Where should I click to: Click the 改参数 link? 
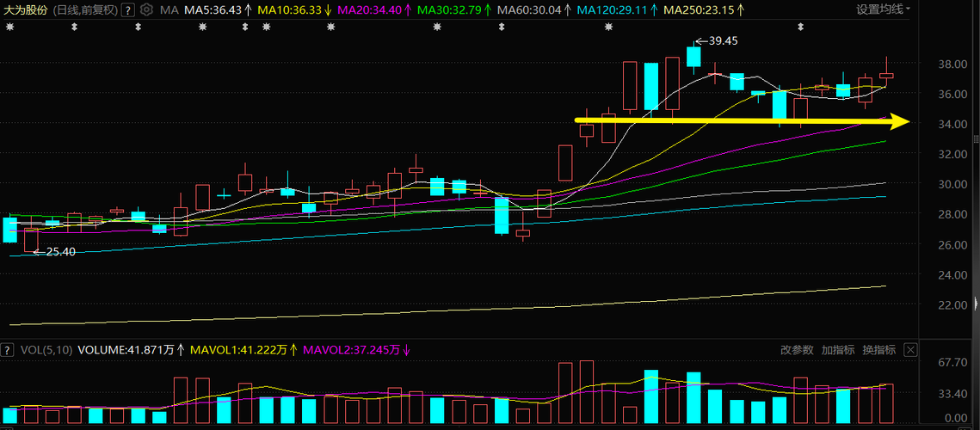pos(797,350)
